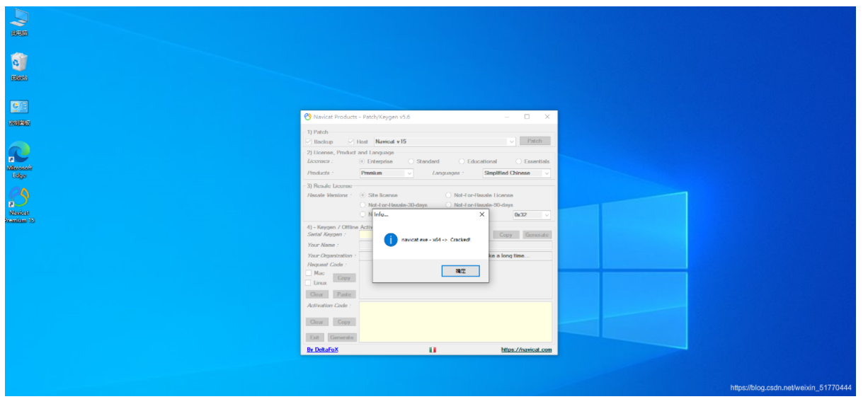
Task: Choose the Site license resale option
Action: (x=362, y=195)
